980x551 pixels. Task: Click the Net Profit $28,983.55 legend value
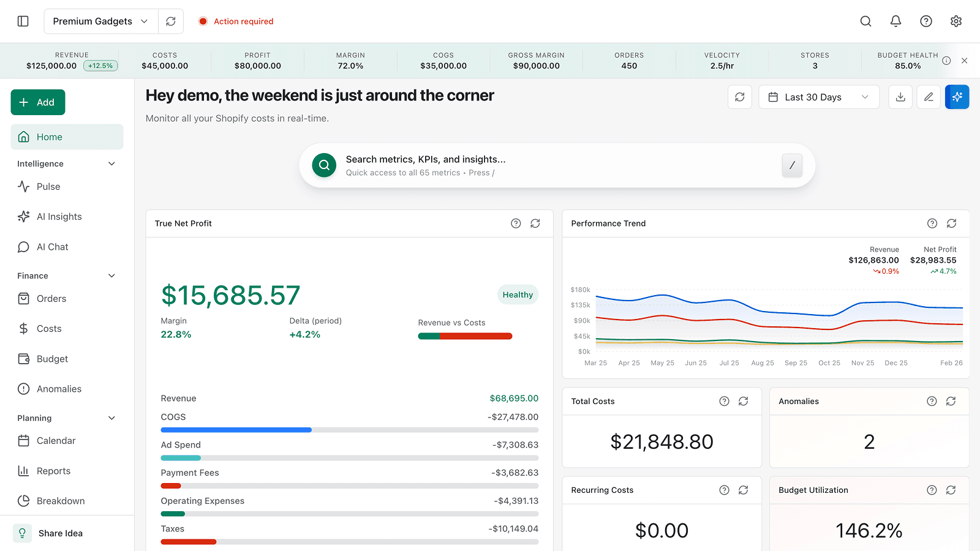click(933, 260)
